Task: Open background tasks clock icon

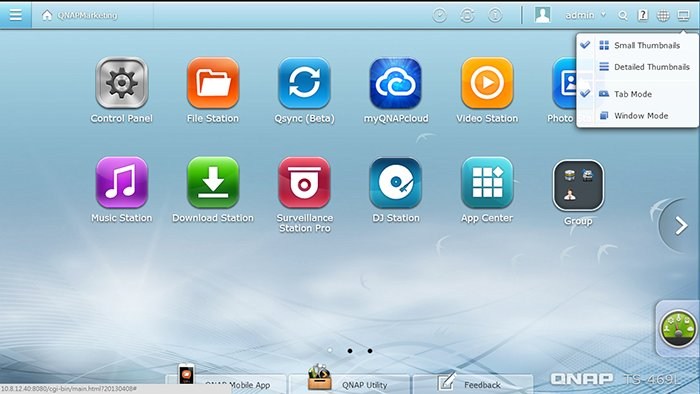Action: coord(440,15)
